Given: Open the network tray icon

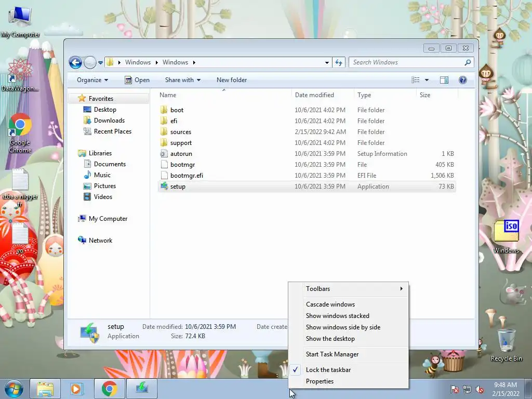Looking at the screenshot, I should [x=467, y=389].
